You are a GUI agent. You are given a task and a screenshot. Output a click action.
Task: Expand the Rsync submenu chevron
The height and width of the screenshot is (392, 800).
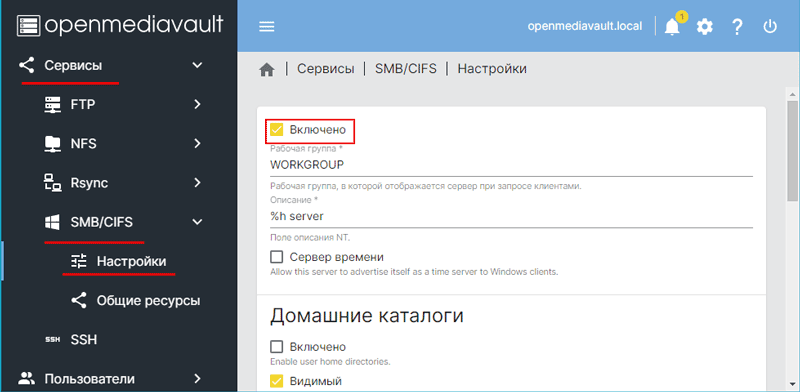point(197,183)
